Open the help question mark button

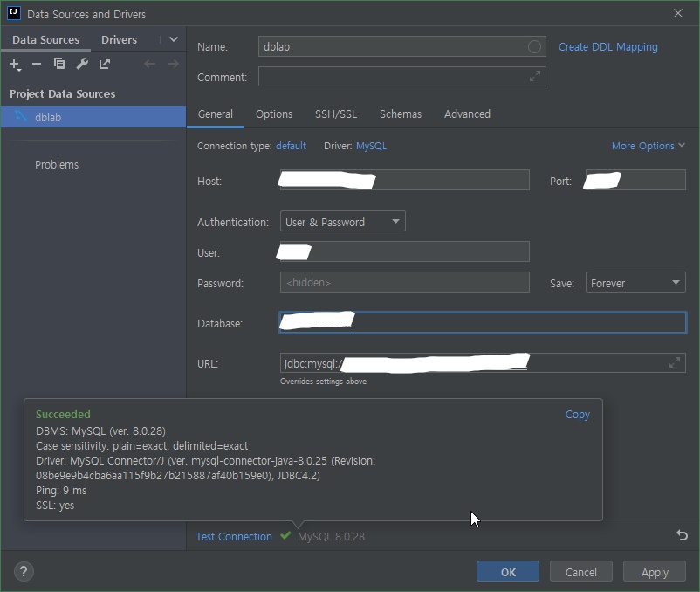[x=24, y=572]
